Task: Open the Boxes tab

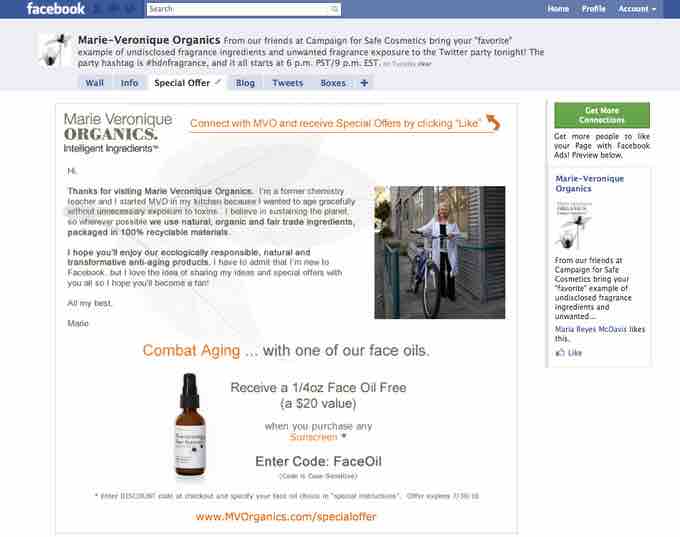Action: [x=332, y=83]
